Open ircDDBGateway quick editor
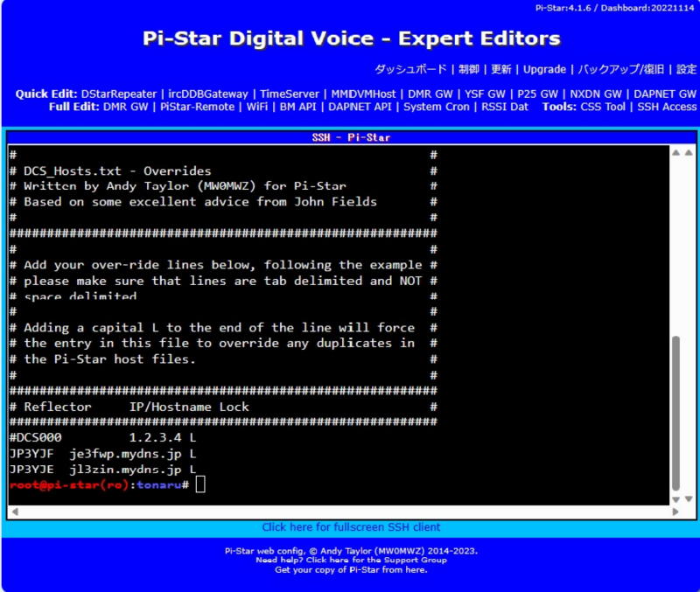 point(208,94)
